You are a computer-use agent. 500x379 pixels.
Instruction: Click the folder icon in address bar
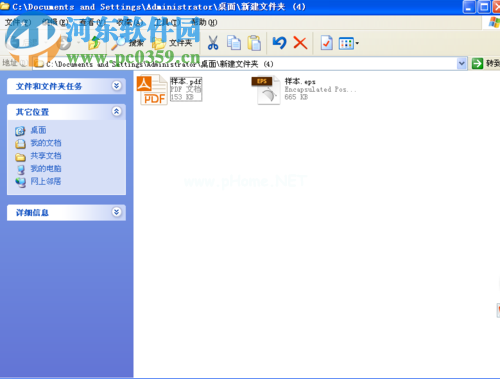(39, 64)
